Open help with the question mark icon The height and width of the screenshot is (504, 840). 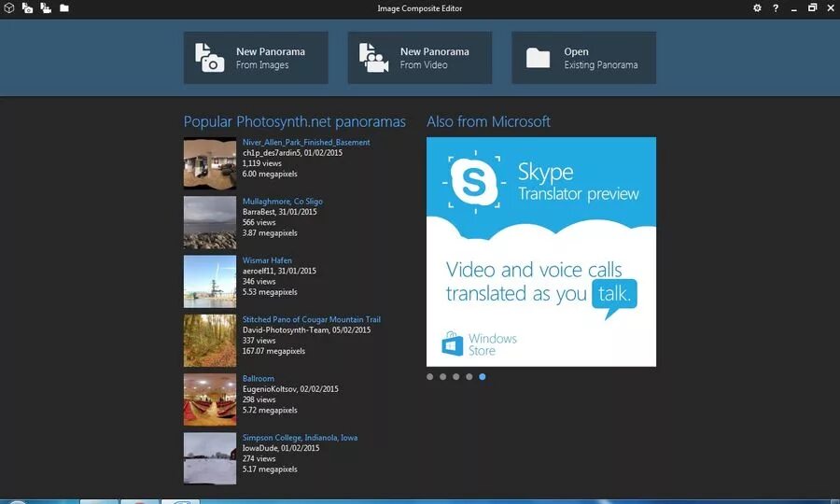776,8
